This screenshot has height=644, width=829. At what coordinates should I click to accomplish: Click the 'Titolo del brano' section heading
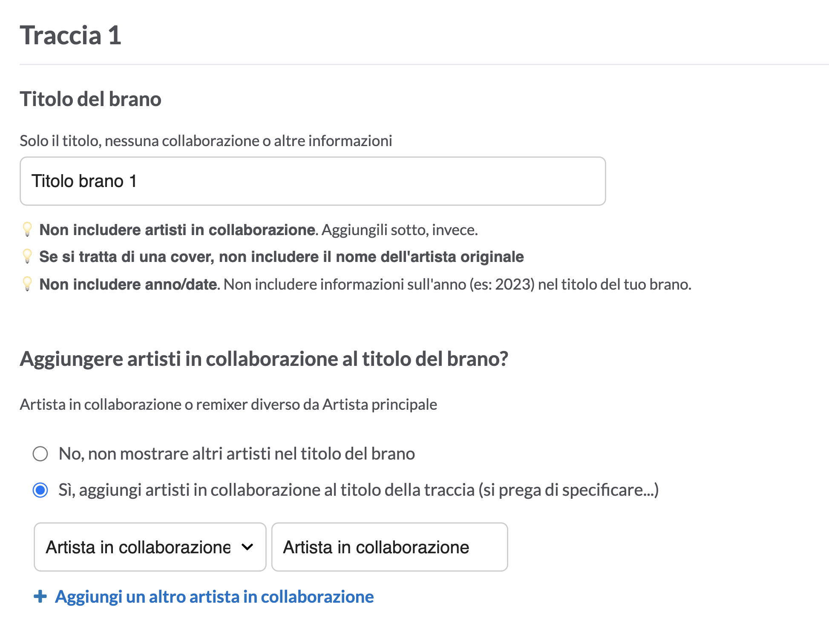pyautogui.click(x=90, y=99)
